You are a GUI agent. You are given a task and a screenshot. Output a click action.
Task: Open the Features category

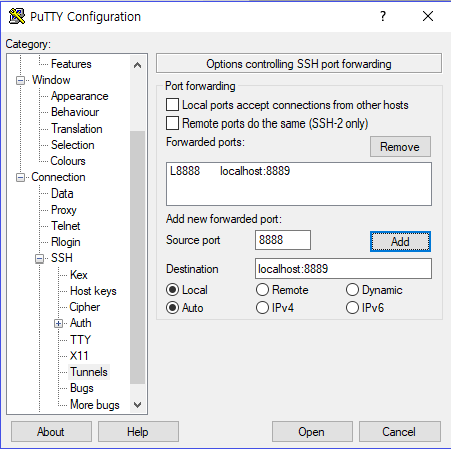[71, 64]
